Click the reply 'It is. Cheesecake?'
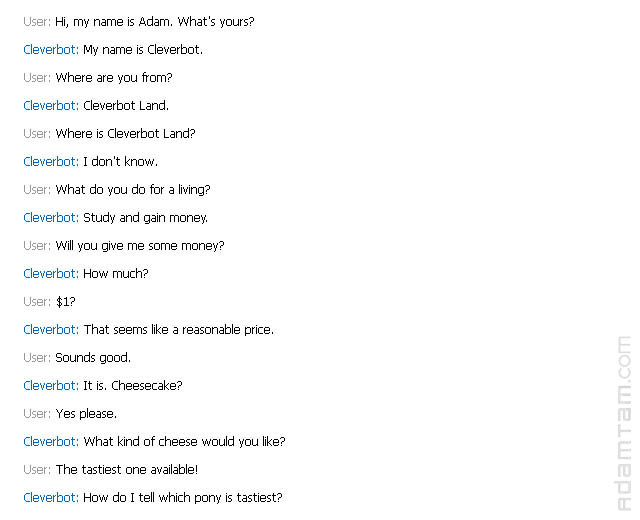 pyautogui.click(x=133, y=386)
